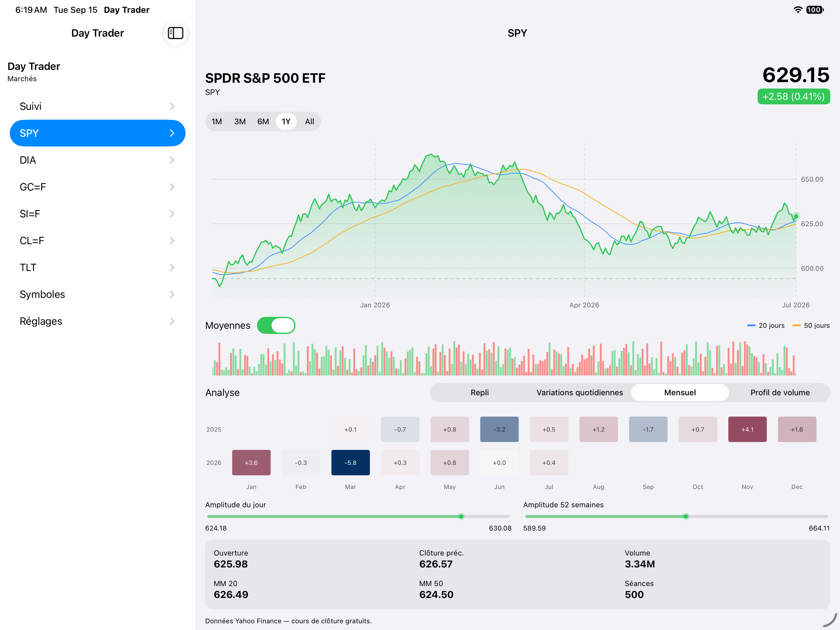Tap the battery level indicator
The height and width of the screenshot is (630, 840).
pyautogui.click(x=815, y=10)
